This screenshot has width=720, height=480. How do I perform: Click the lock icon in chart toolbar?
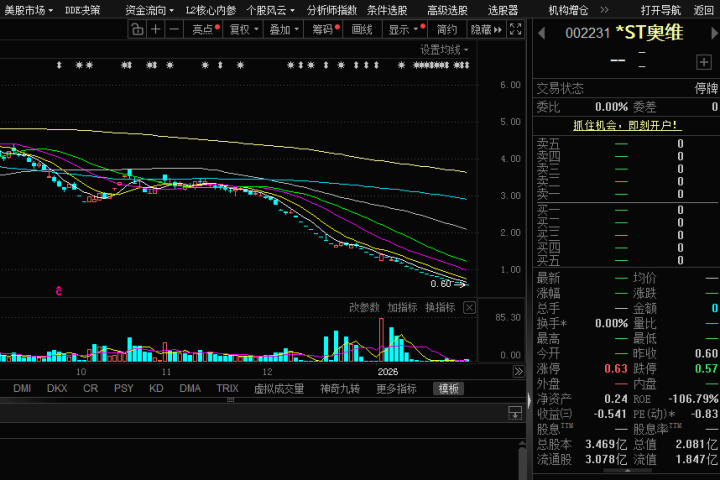(x=137, y=29)
